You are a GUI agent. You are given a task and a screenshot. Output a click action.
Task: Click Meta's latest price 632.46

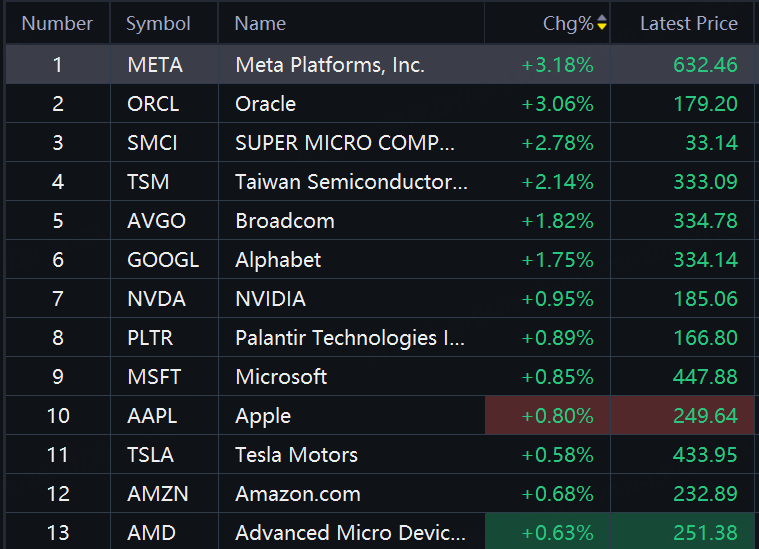point(705,65)
